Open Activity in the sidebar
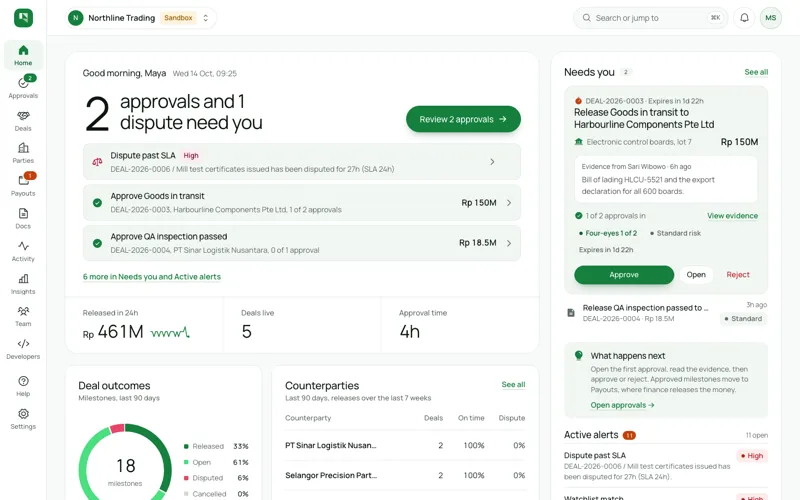Viewport: 800px width, 500px height. (x=23, y=251)
